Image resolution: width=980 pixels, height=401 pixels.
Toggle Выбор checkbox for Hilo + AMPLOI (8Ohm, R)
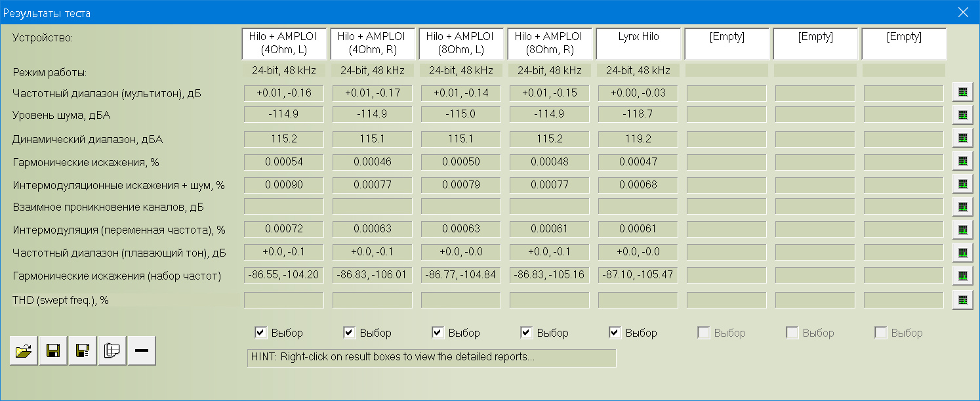point(527,333)
